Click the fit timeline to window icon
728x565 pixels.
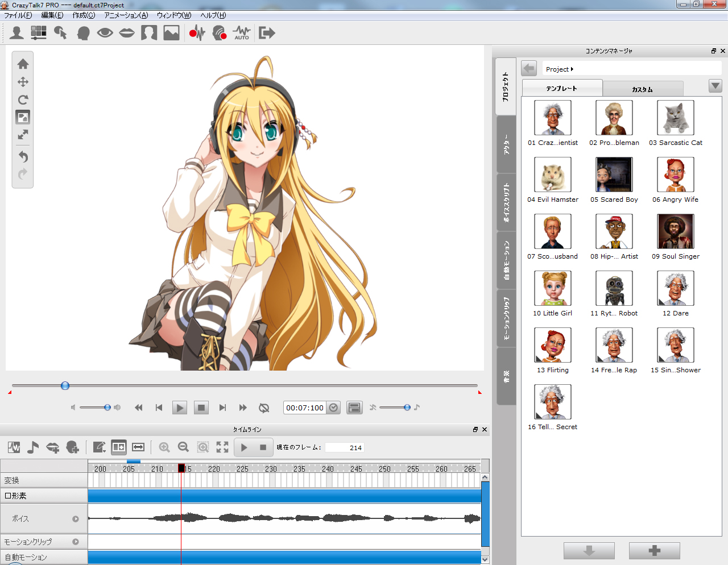pyautogui.click(x=222, y=447)
